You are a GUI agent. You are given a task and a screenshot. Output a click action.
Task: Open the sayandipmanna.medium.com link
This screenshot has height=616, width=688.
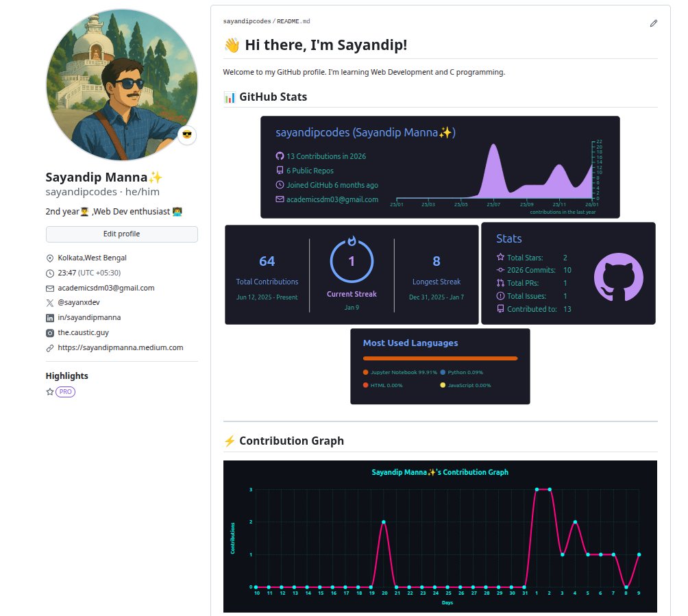pyautogui.click(x=121, y=347)
